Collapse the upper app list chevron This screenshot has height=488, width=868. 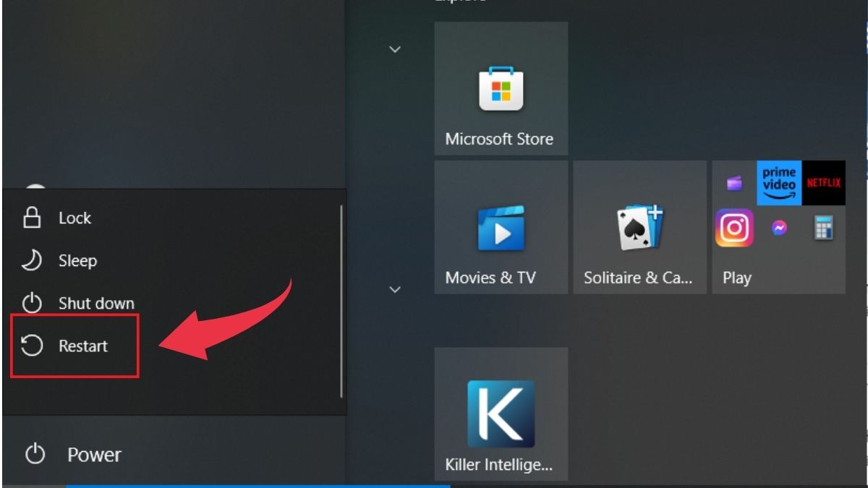[395, 49]
